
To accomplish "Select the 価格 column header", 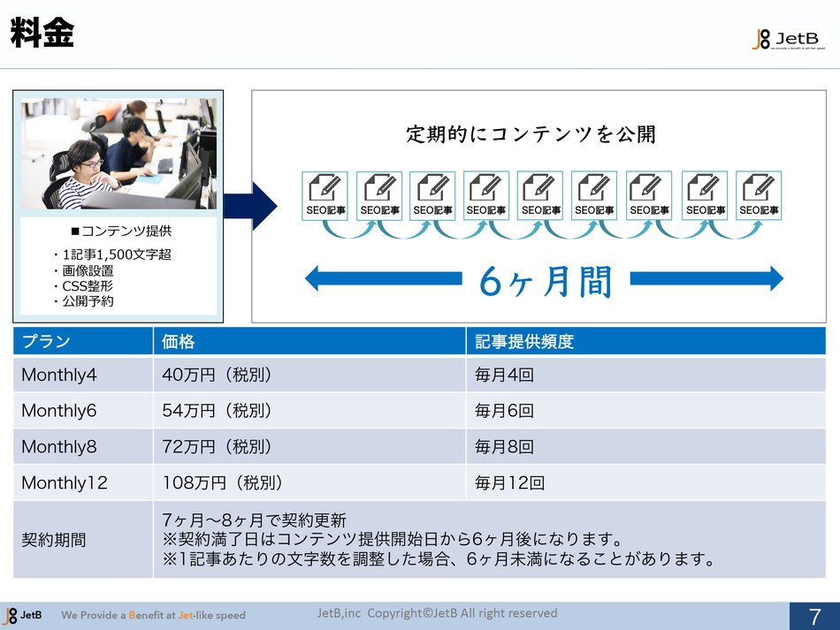I will pyautogui.click(x=309, y=341).
